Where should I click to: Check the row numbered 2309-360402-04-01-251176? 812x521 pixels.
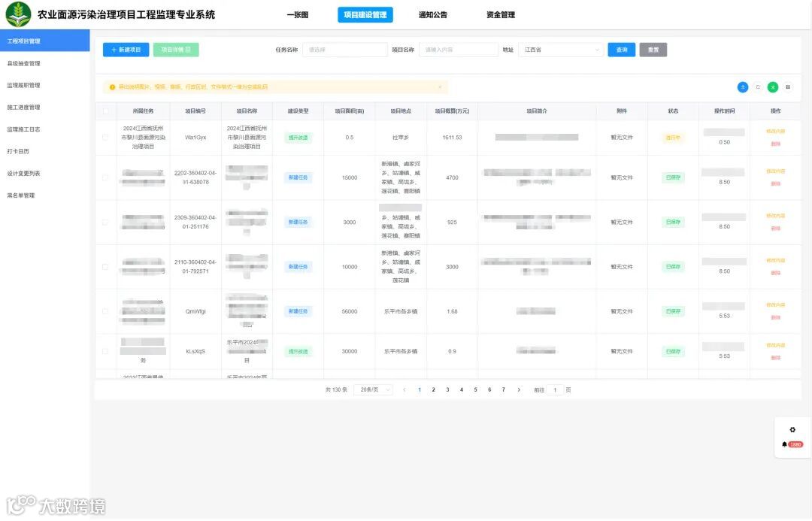point(106,223)
